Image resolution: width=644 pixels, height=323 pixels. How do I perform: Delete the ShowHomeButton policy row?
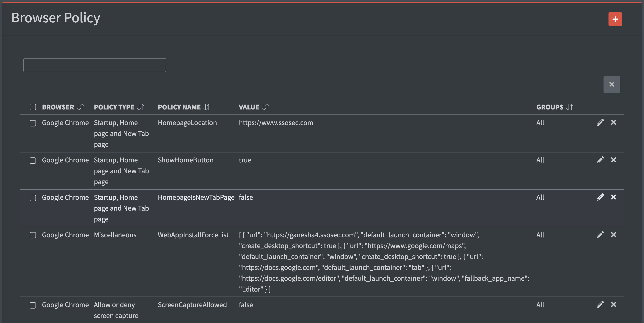coord(613,160)
